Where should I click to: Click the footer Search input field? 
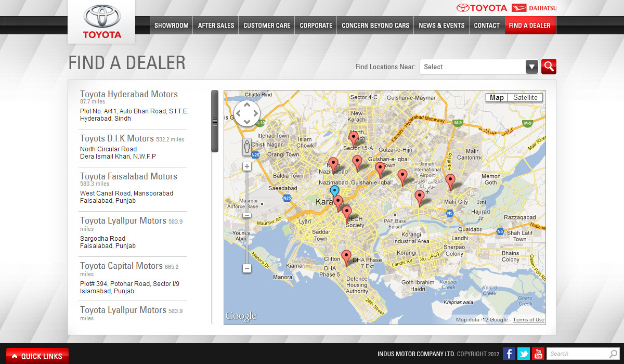pyautogui.click(x=577, y=354)
